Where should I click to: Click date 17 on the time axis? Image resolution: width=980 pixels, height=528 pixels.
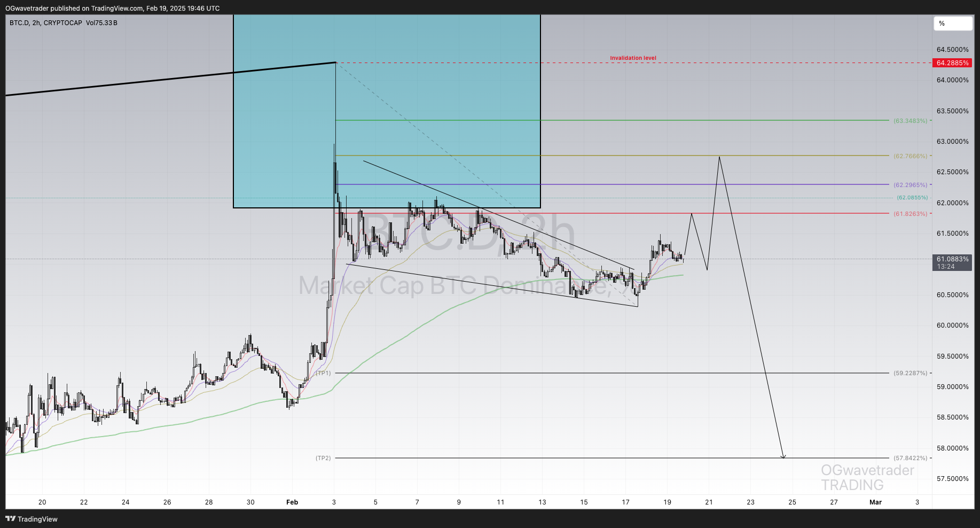[625, 502]
